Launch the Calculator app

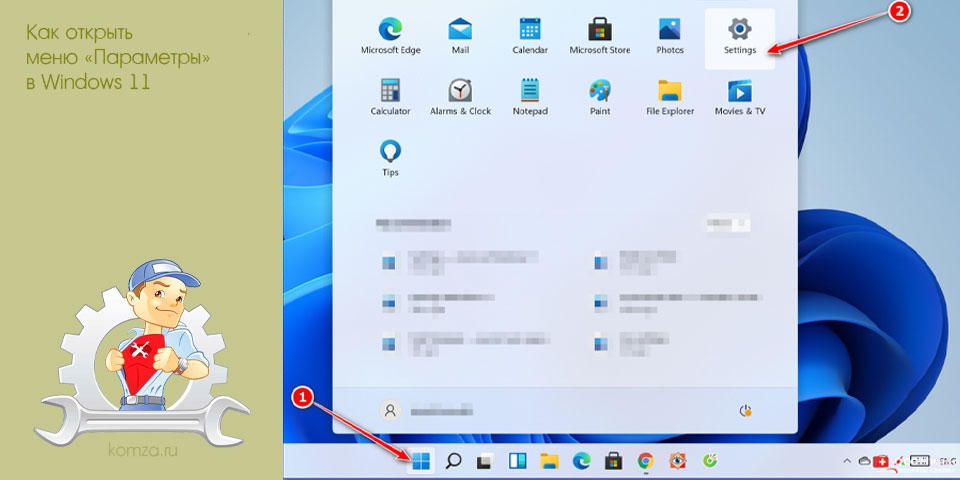pyautogui.click(x=391, y=98)
